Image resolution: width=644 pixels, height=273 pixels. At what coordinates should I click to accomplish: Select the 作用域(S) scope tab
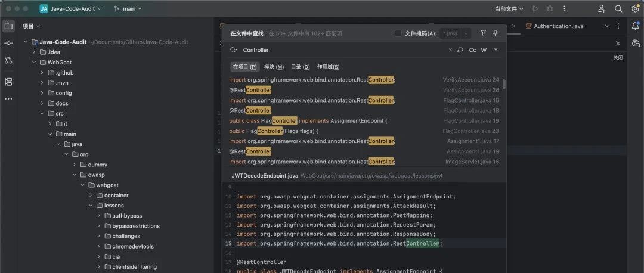point(328,67)
